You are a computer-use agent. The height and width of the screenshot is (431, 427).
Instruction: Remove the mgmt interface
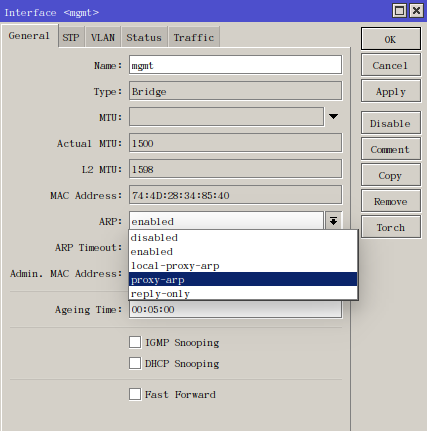(391, 201)
